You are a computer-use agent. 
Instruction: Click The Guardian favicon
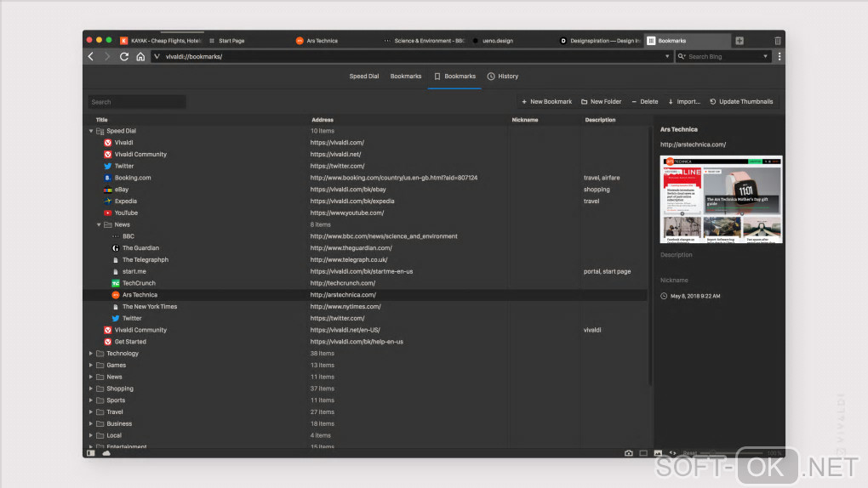click(x=115, y=248)
